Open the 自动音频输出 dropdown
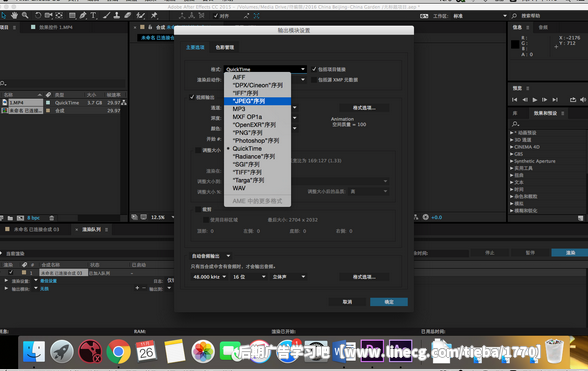 210,256
